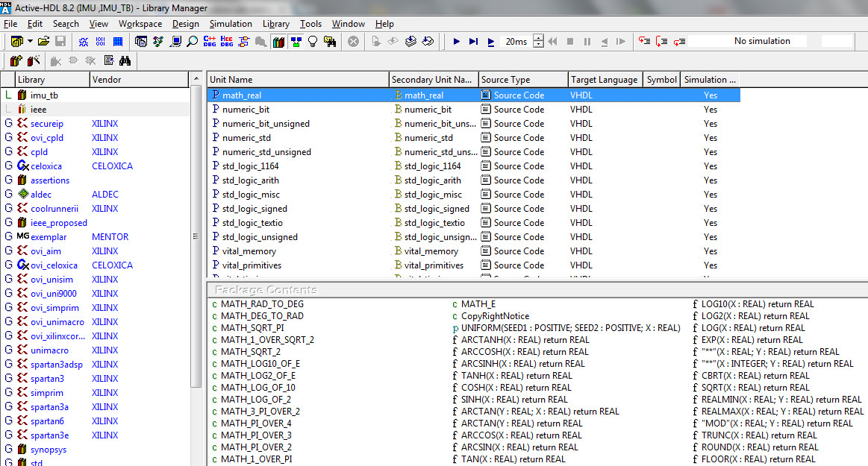
Task: Click the blue waveform editor icon
Action: pyautogui.click(x=84, y=42)
